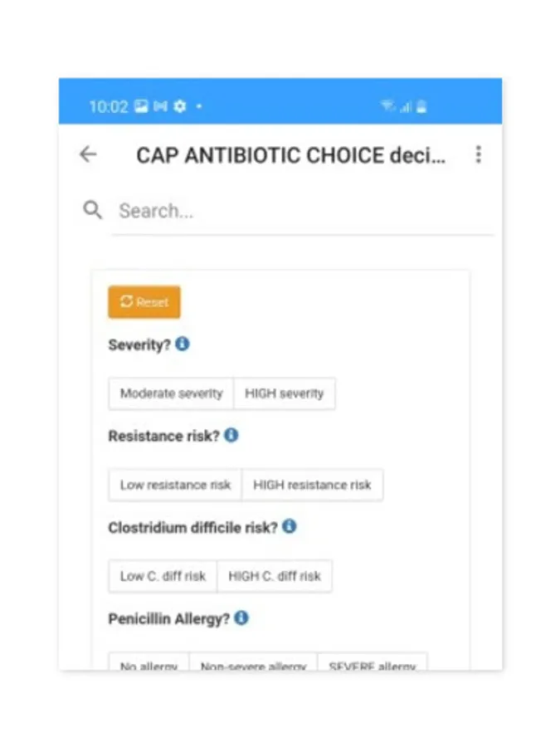View Penicillin Allergy info icon
This screenshot has height=747, width=560.
pyautogui.click(x=241, y=618)
